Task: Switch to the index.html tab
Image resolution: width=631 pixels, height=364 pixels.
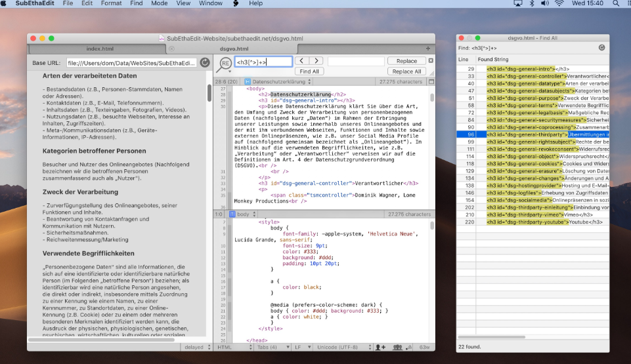Action: (101, 49)
